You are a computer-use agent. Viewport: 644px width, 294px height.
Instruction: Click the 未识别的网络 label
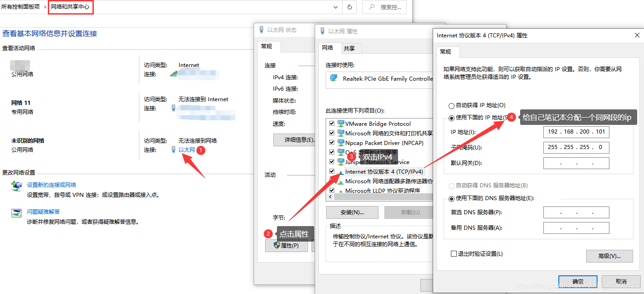28,140
